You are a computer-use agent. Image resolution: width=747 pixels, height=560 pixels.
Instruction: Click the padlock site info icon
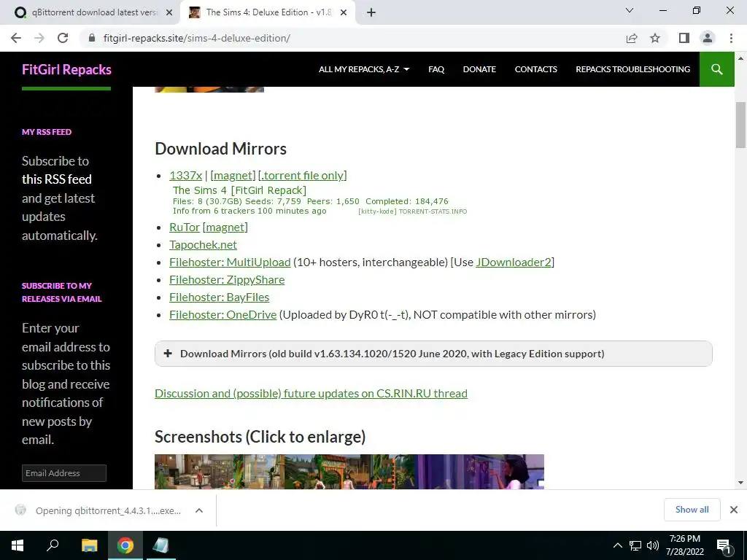[x=92, y=38]
